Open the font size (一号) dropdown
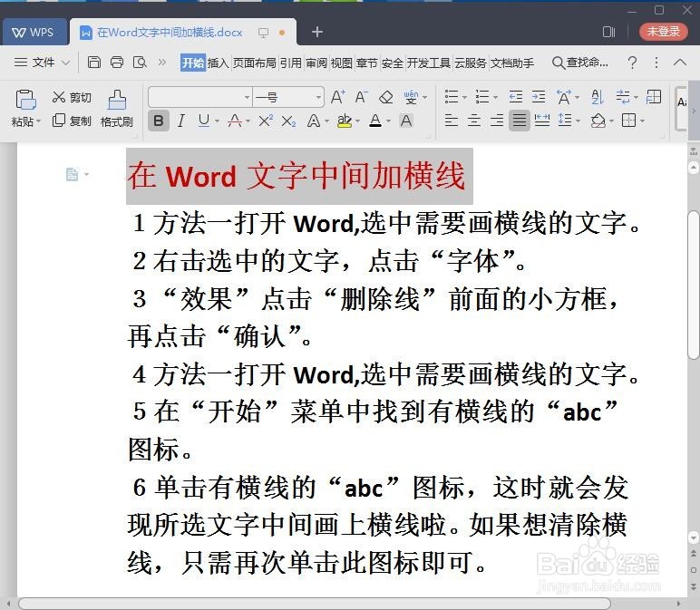 tap(318, 97)
